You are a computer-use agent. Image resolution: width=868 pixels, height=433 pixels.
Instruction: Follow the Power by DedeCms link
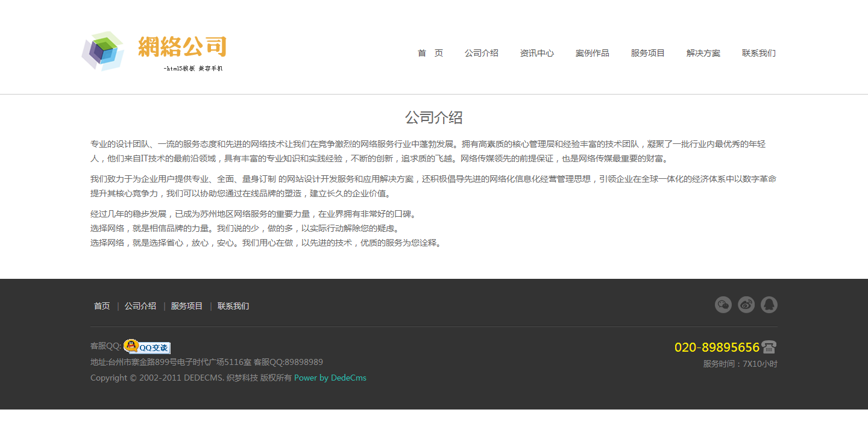(330, 378)
